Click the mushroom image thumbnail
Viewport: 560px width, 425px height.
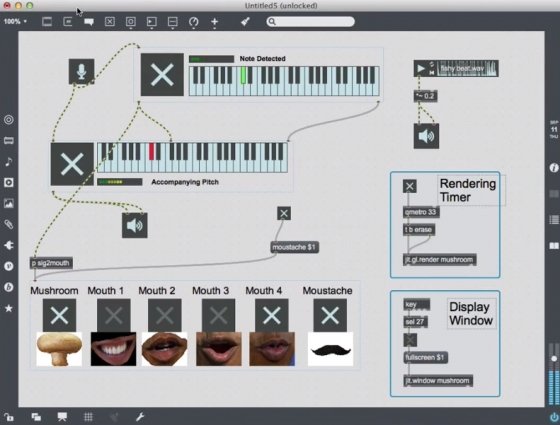pyautogui.click(x=59, y=349)
